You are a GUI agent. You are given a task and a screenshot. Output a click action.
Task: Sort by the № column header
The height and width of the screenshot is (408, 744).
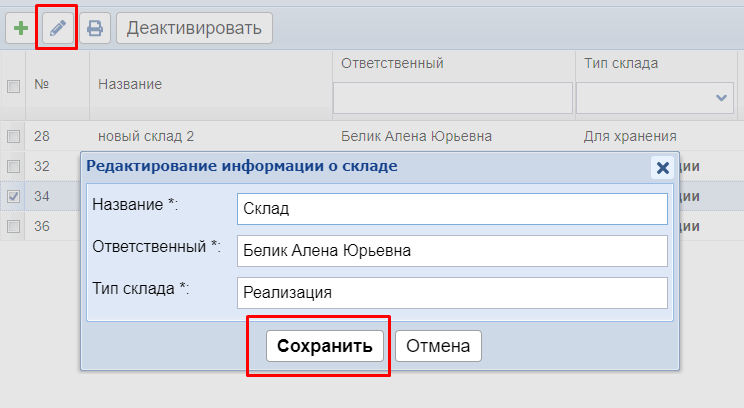point(42,85)
